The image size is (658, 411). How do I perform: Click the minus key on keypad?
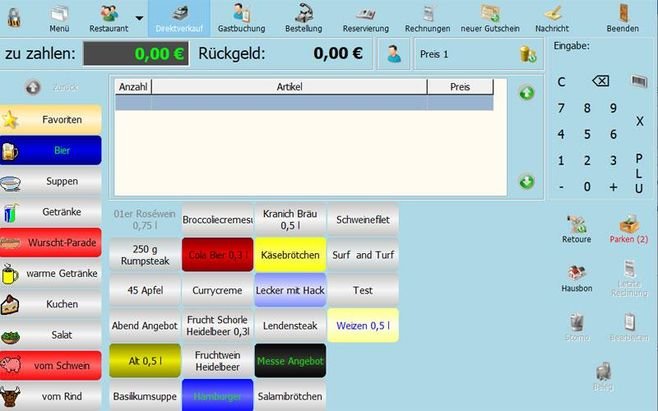click(x=561, y=188)
